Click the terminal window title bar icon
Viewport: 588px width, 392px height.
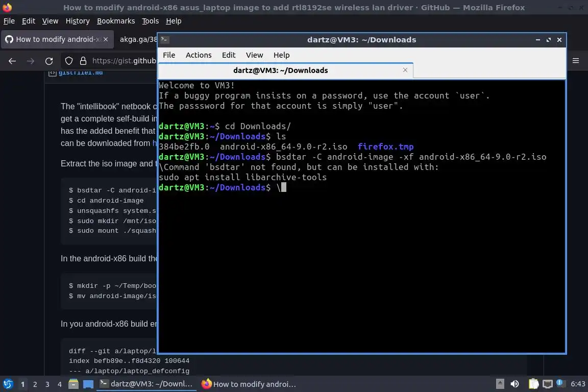[164, 40]
